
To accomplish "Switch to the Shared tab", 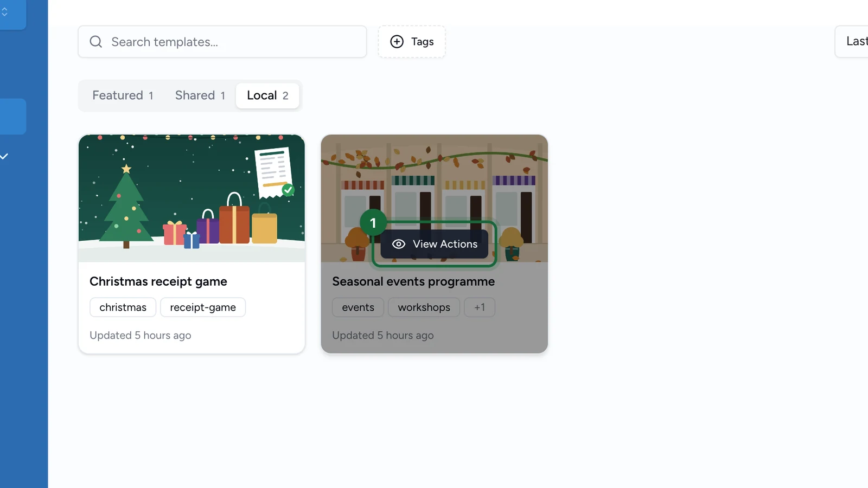I will tap(200, 95).
